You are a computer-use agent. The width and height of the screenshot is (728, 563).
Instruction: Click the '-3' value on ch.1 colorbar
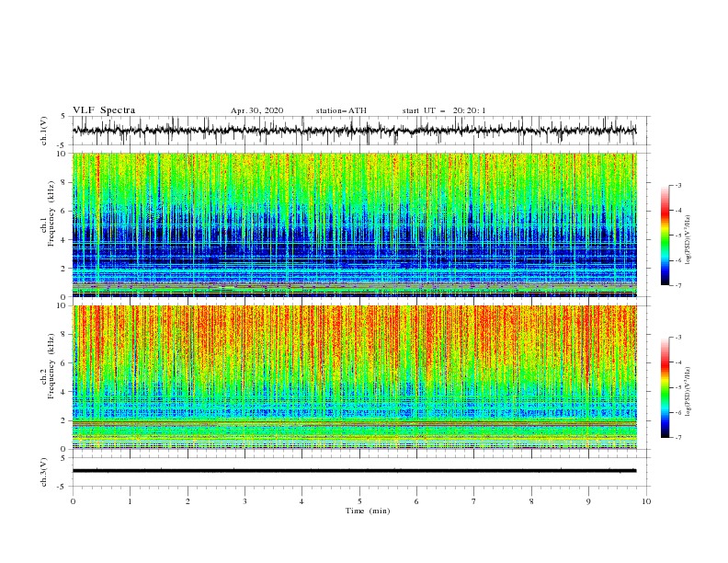tap(677, 185)
